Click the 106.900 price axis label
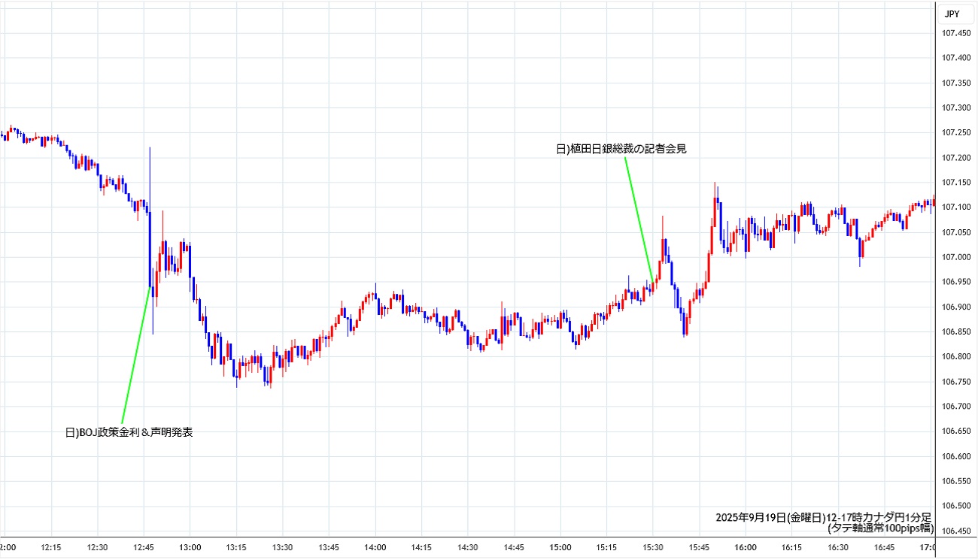 (x=956, y=307)
